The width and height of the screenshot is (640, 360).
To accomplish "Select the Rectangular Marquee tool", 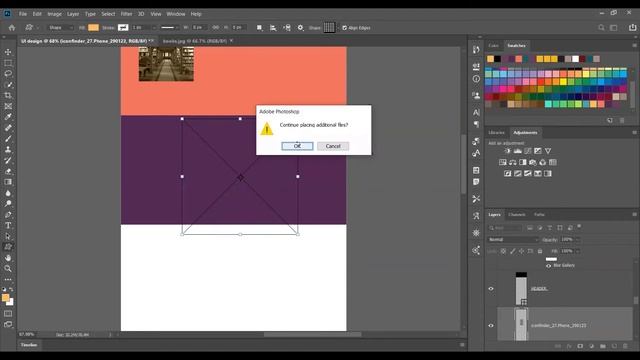I will [x=8, y=63].
